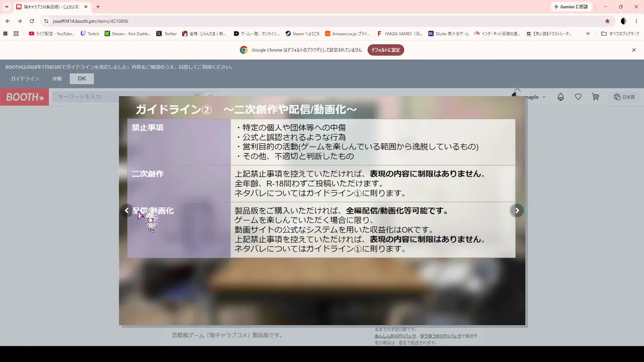Click the デフォルトに設定 button
Image resolution: width=644 pixels, height=362 pixels.
[386, 50]
